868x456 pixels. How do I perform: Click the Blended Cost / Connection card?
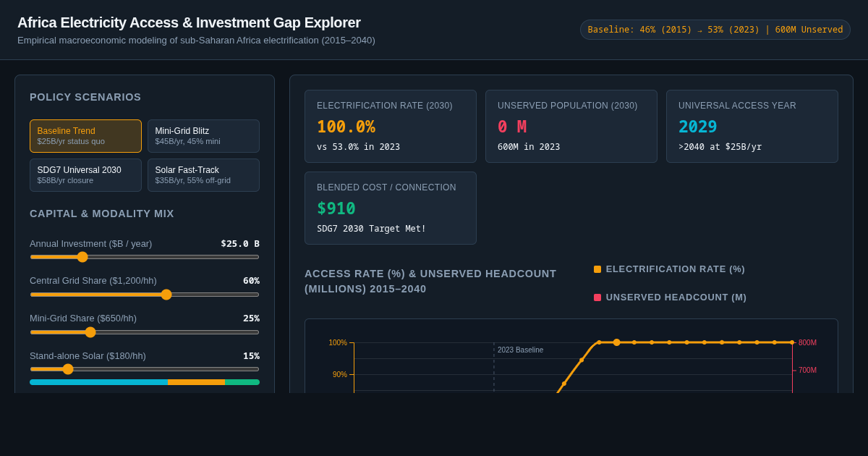pos(391,208)
